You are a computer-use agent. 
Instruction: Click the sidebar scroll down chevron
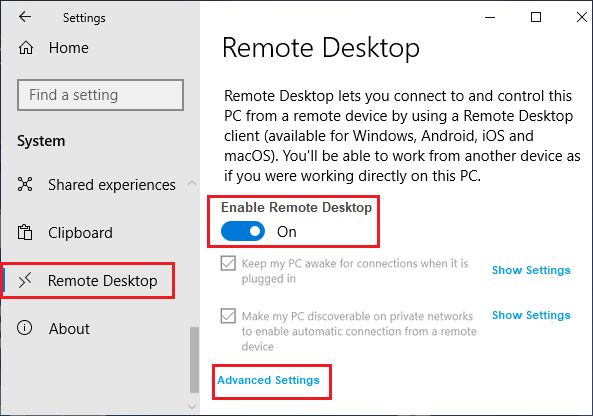tap(192, 407)
